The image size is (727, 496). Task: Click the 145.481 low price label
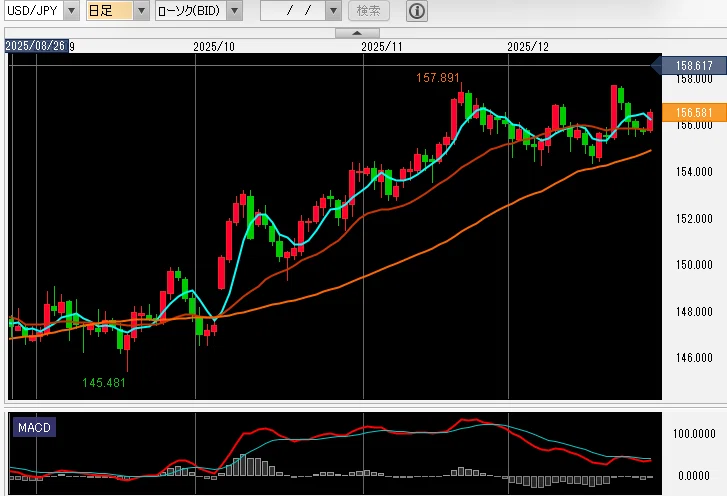pos(104,382)
